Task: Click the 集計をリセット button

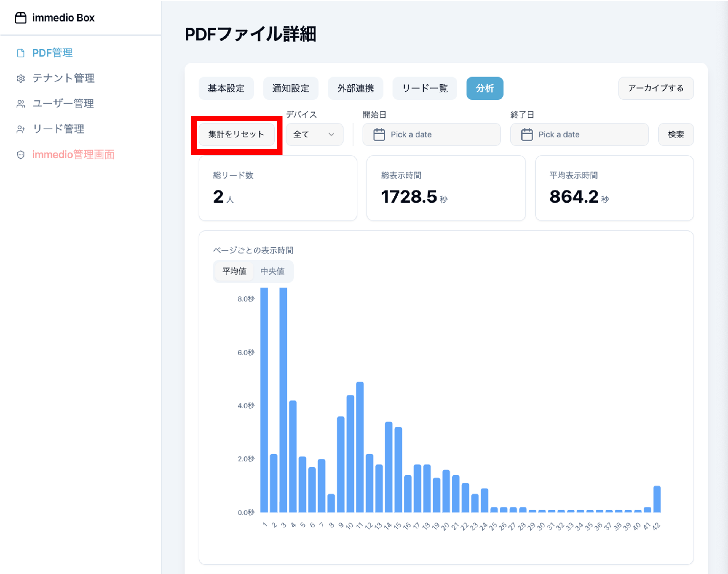Action: (236, 134)
